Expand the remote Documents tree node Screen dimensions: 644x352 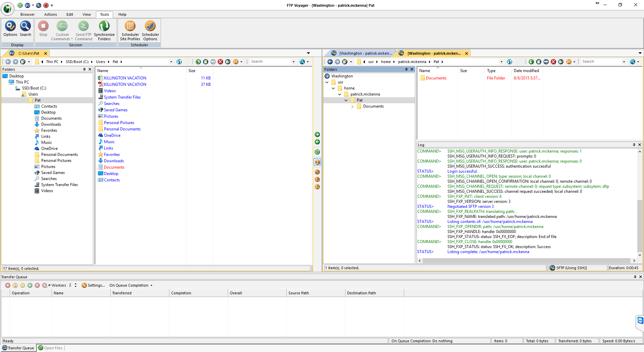(x=352, y=107)
